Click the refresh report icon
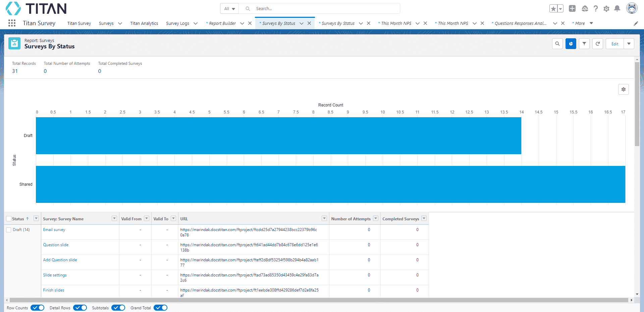This screenshot has width=644, height=312. coord(597,44)
